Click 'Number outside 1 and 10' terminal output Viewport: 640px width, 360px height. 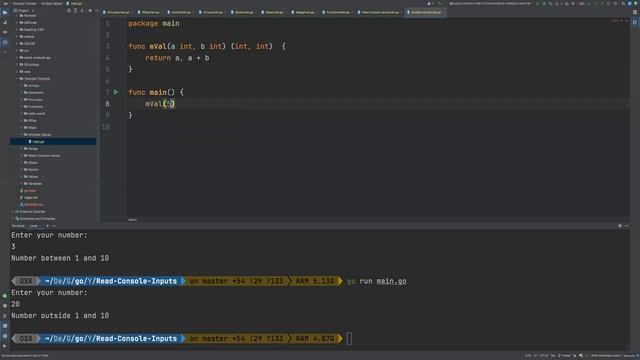coord(60,316)
